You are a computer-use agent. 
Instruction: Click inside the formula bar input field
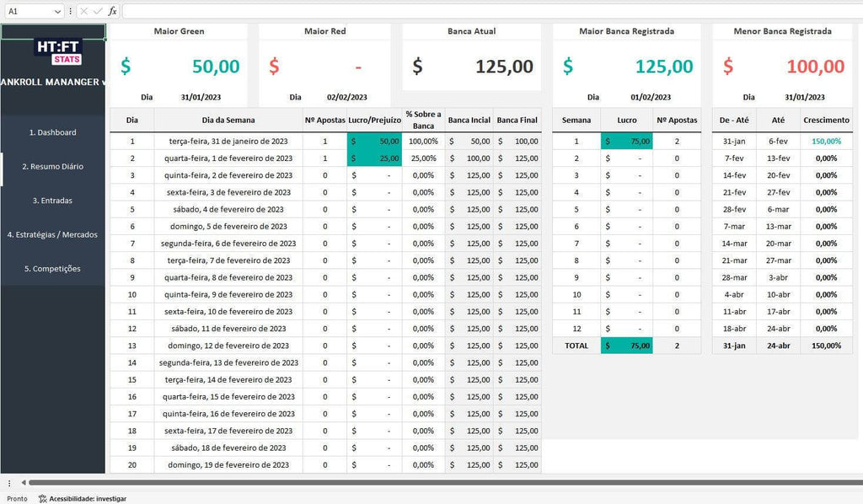point(489,11)
